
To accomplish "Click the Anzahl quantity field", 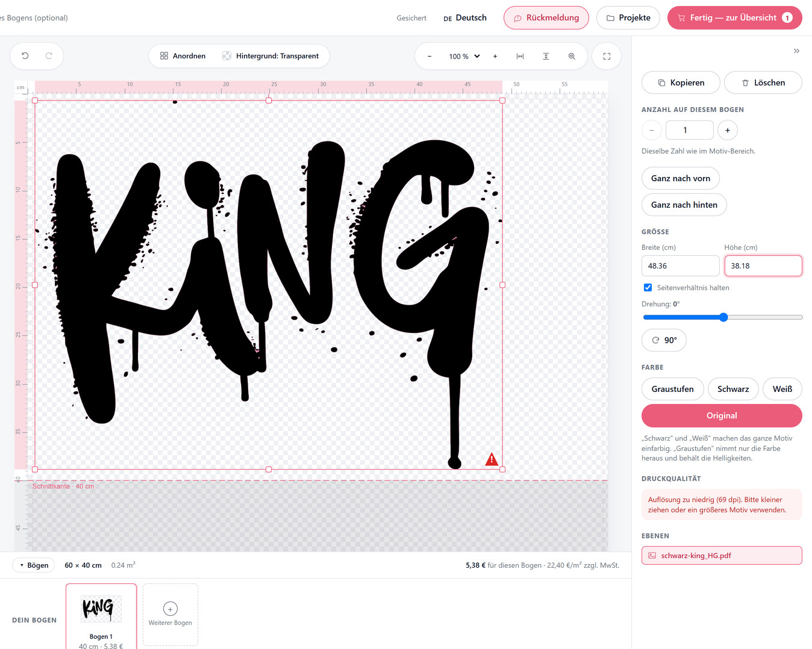I will pyautogui.click(x=690, y=130).
